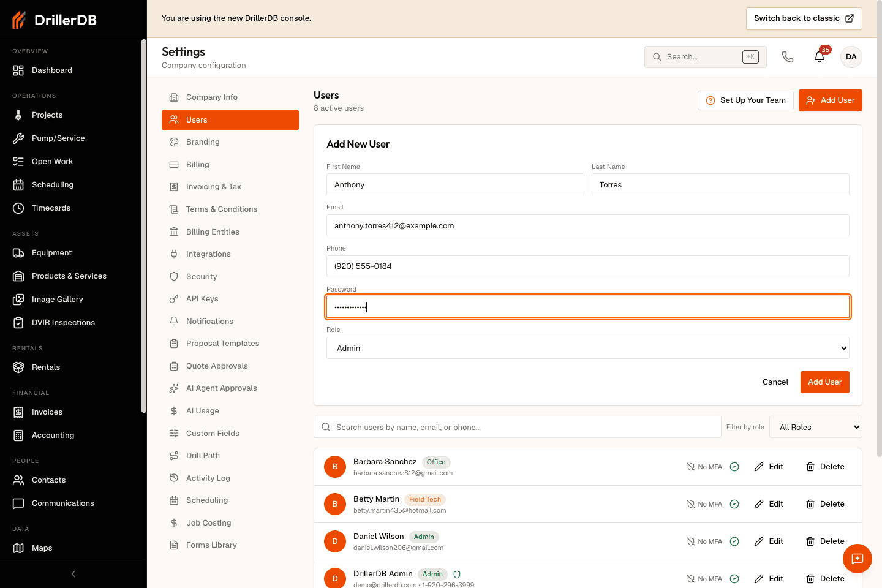This screenshot has width=882, height=588.
Task: Click the trash icon for Betty Martin
Action: [x=810, y=504]
